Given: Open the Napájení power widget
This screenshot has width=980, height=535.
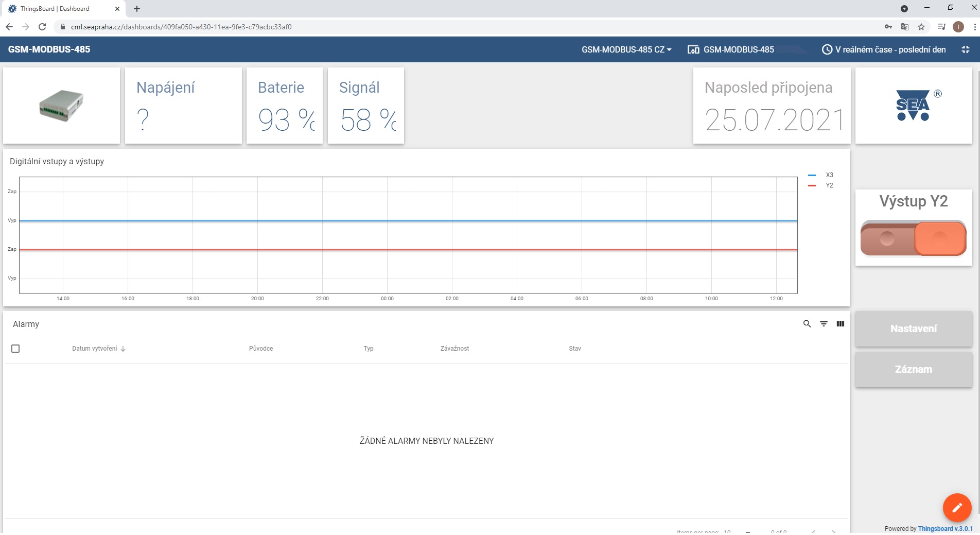Looking at the screenshot, I should [183, 106].
